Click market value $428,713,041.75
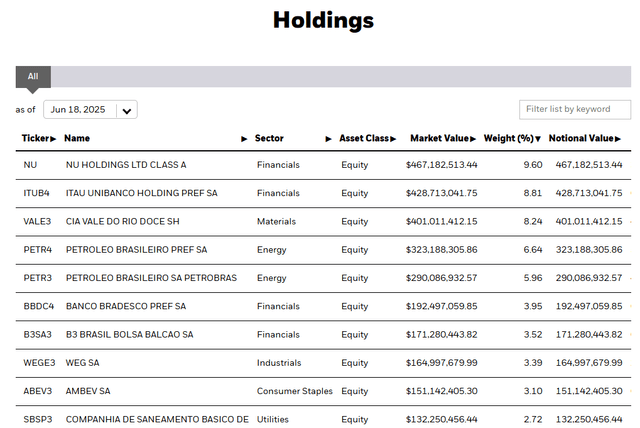 pos(441,193)
